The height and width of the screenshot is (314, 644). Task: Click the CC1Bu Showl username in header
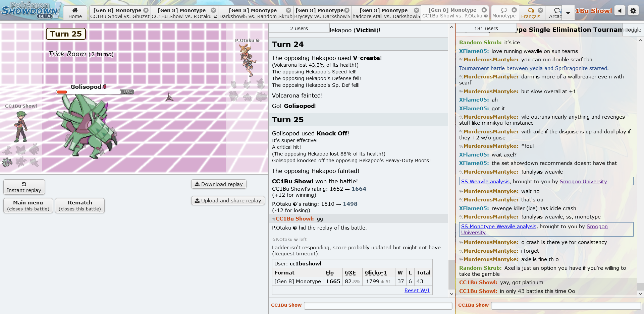point(594,11)
